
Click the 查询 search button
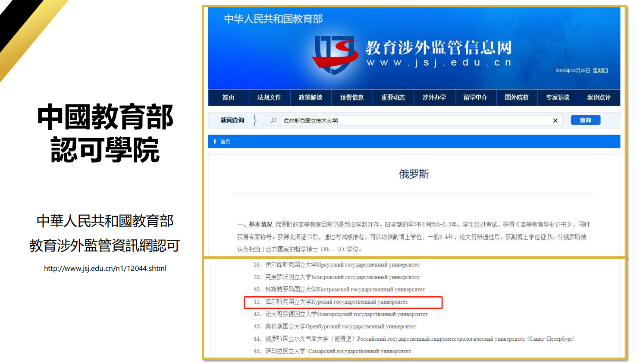click(x=585, y=120)
